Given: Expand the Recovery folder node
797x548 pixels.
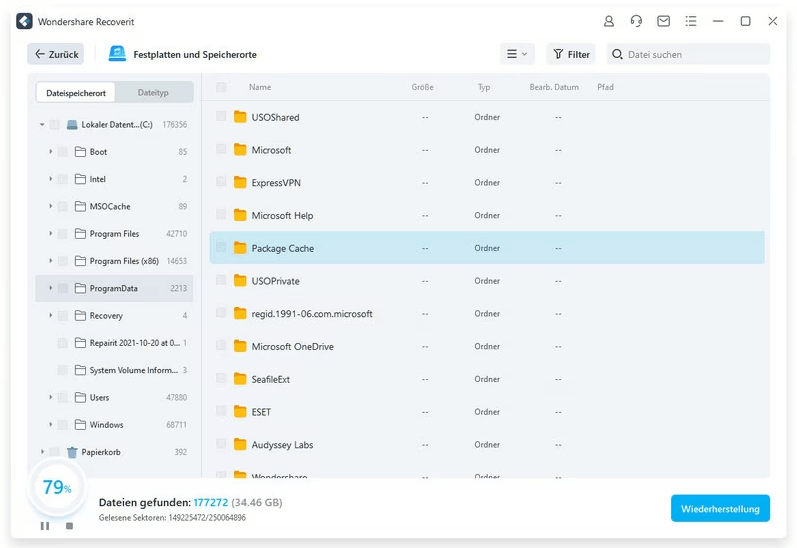Looking at the screenshot, I should coord(50,315).
